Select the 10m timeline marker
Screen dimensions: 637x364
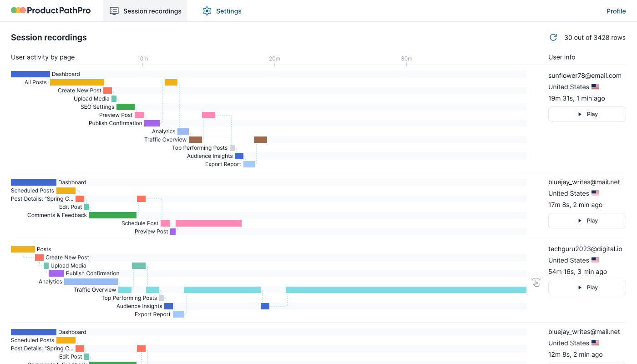pyautogui.click(x=143, y=59)
